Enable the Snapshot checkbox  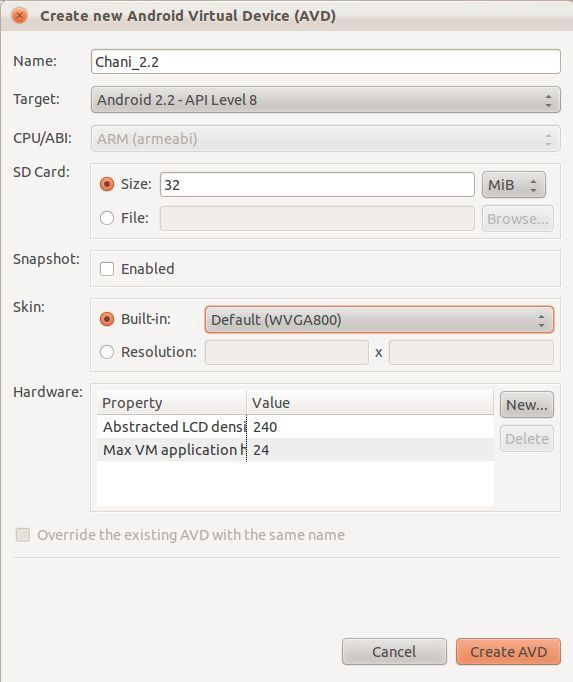(x=107, y=269)
